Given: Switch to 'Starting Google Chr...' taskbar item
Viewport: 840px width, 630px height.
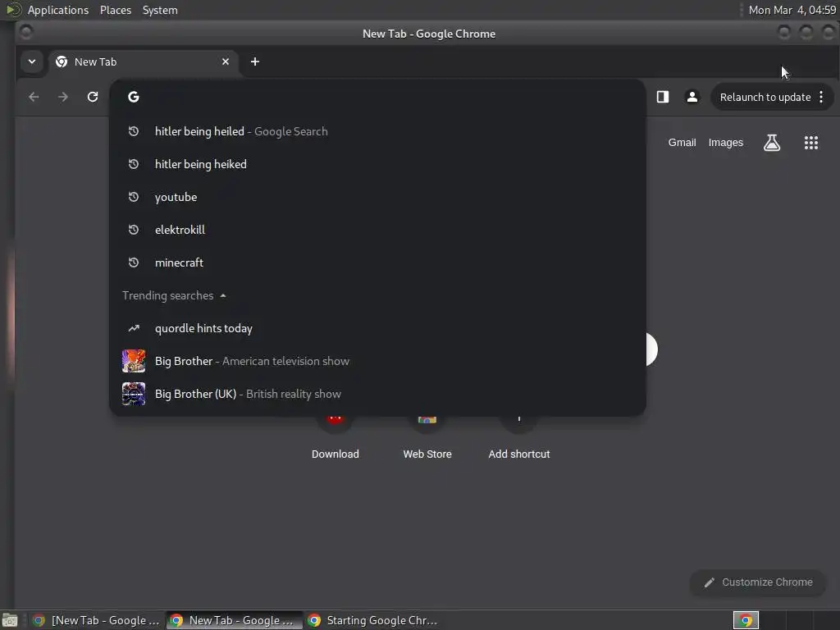Looking at the screenshot, I should [373, 620].
